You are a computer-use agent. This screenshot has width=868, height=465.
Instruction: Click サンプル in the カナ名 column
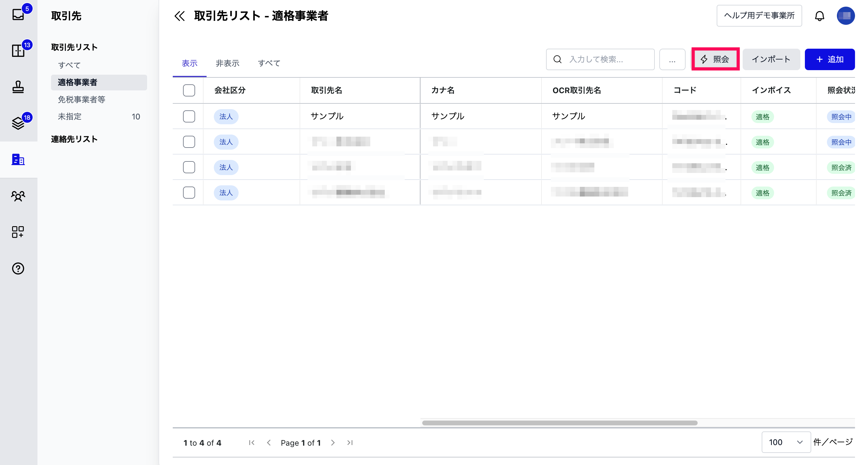[448, 116]
